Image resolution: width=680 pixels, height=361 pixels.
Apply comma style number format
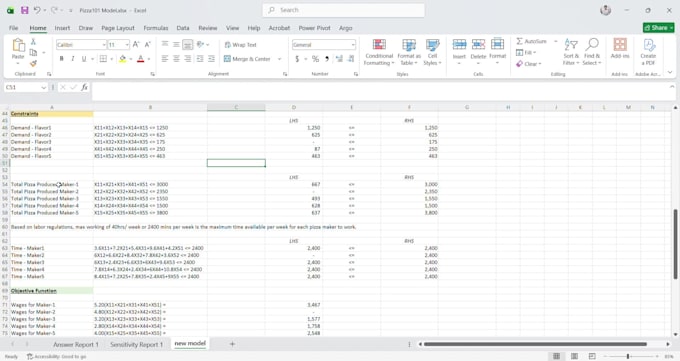tap(327, 59)
